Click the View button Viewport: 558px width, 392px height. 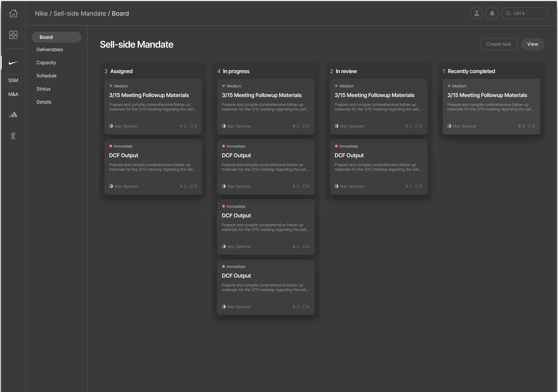tap(533, 44)
